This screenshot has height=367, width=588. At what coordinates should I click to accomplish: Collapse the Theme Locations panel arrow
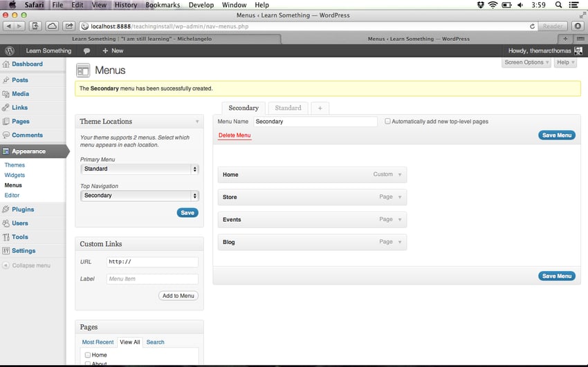[x=197, y=122]
